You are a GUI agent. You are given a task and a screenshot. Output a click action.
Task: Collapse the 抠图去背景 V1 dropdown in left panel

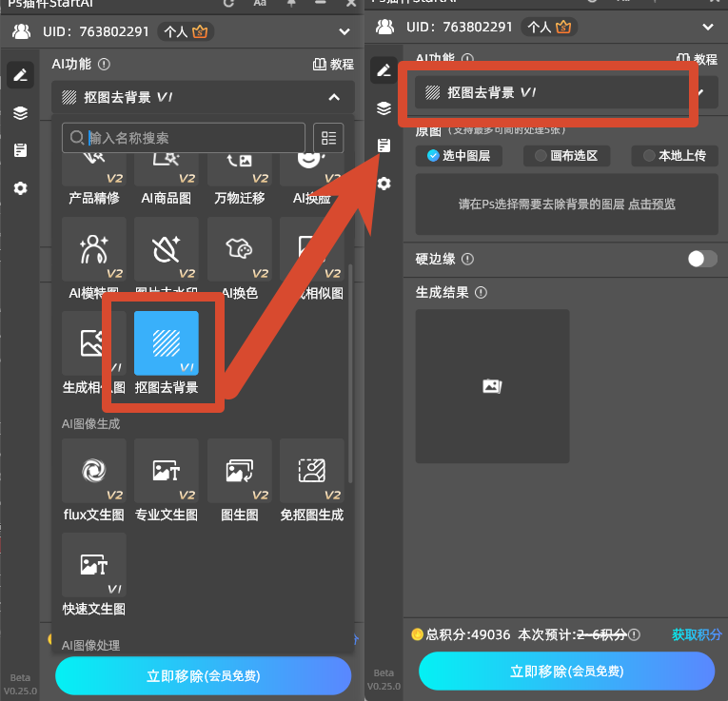coord(203,97)
